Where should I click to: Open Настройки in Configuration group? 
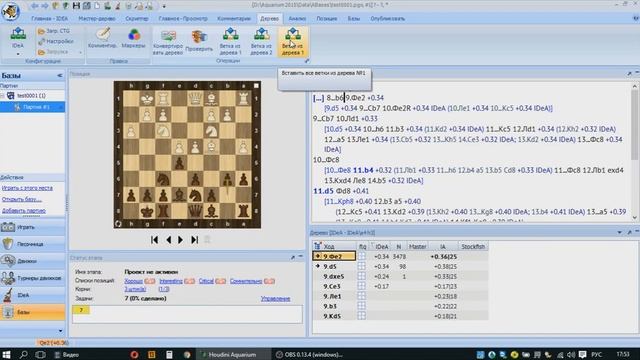56,41
